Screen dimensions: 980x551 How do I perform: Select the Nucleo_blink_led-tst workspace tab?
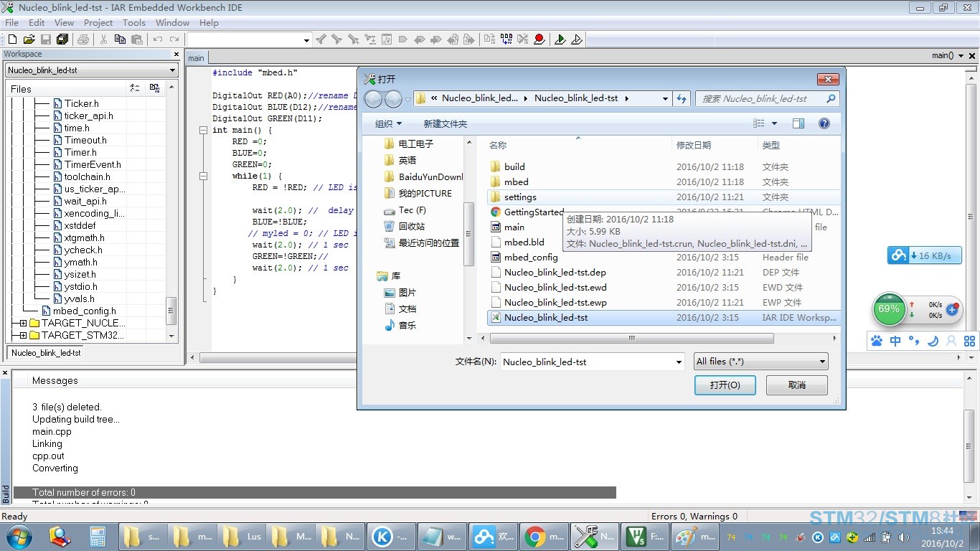(x=46, y=353)
